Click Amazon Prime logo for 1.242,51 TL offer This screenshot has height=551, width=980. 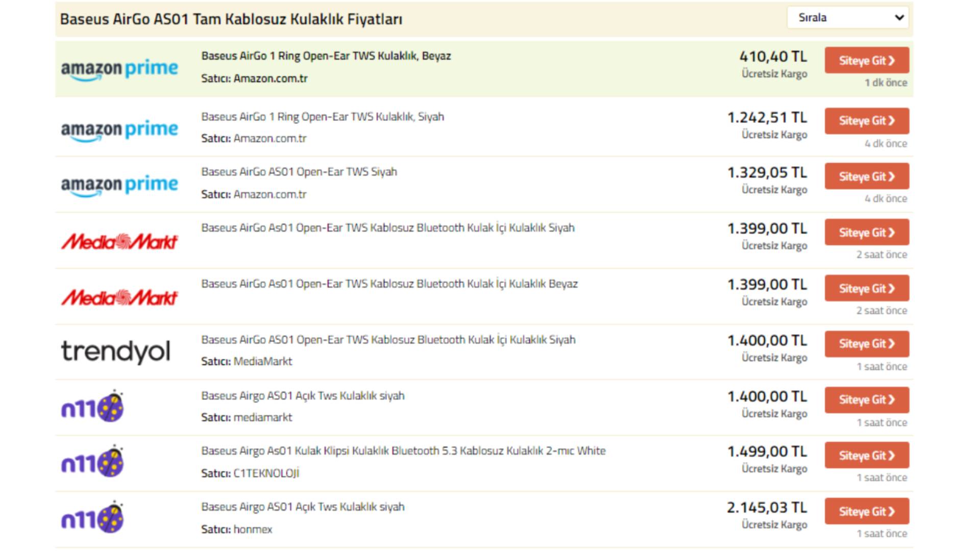tap(119, 130)
